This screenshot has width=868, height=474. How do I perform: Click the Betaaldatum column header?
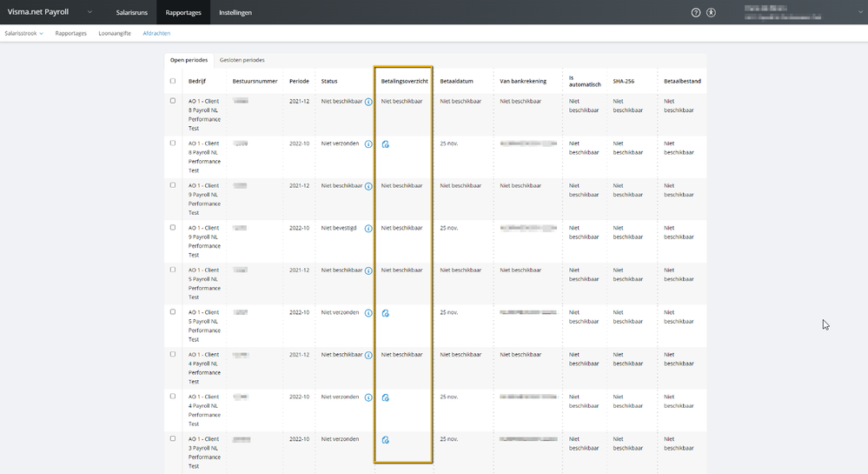point(457,81)
